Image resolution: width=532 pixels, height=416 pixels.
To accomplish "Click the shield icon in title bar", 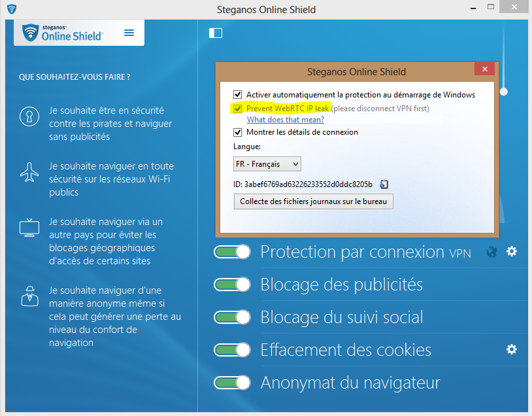I will 12,9.
